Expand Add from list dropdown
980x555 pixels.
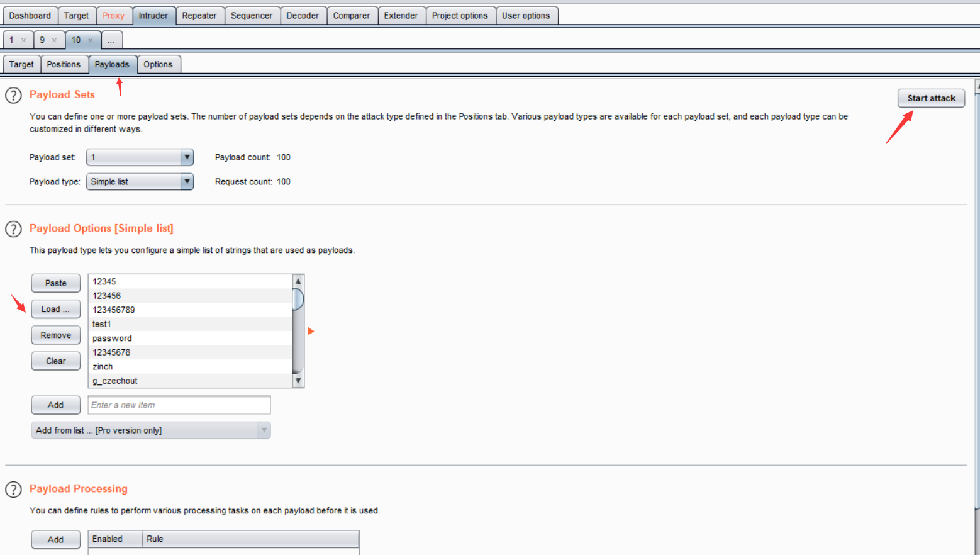(x=264, y=430)
